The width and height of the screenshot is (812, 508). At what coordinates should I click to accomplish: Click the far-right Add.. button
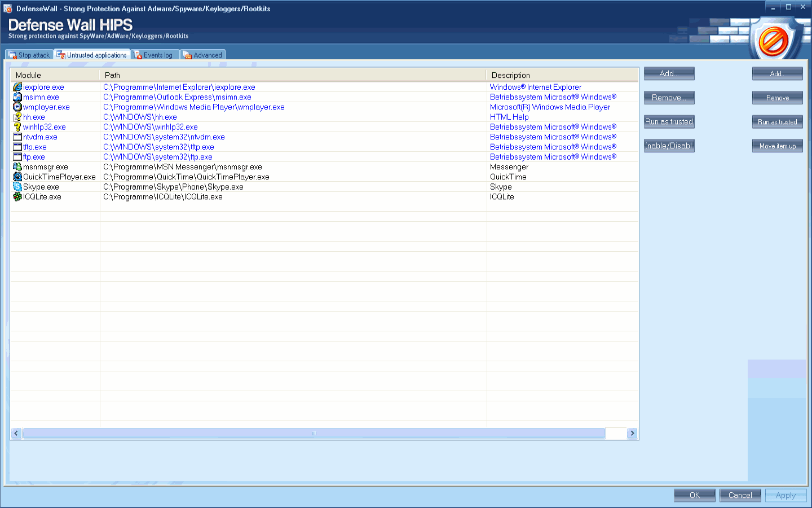coord(778,74)
